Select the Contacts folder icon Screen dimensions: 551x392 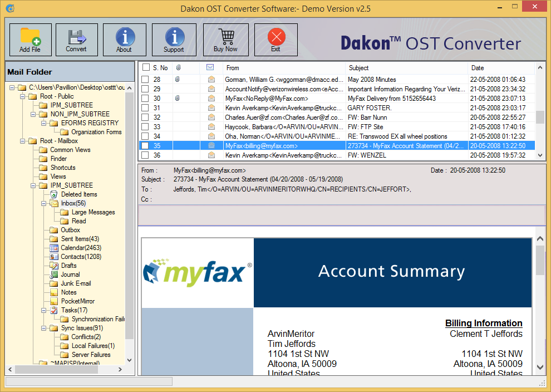click(x=54, y=257)
